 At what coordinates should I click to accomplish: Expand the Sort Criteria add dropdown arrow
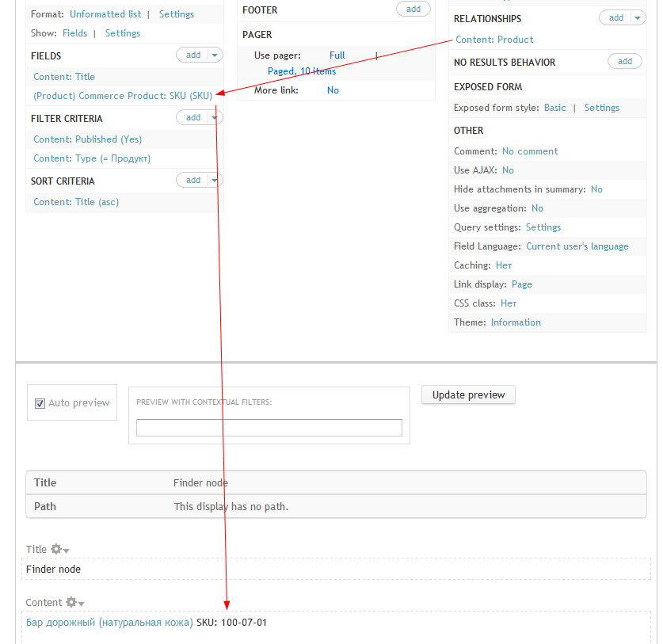[215, 180]
